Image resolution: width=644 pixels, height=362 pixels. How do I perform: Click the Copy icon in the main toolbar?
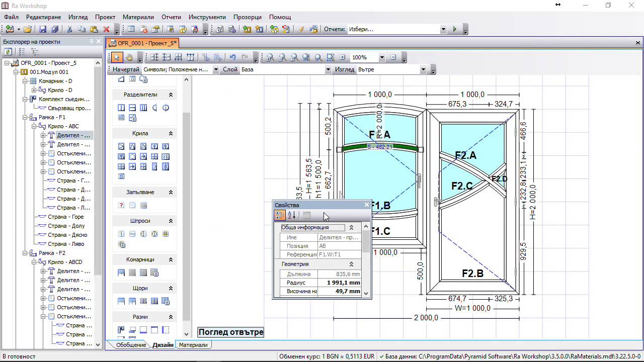point(82,30)
